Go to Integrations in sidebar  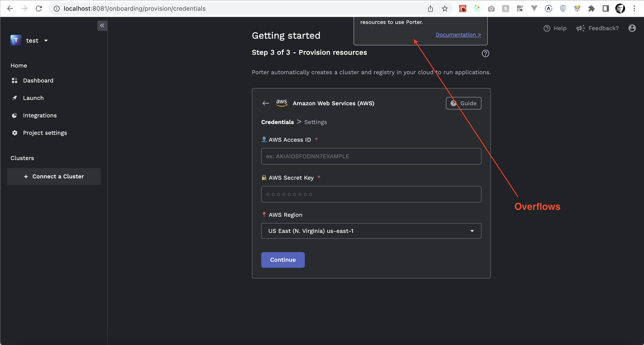coord(40,115)
